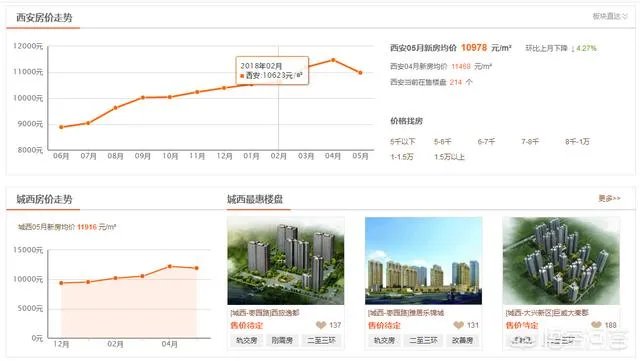This screenshot has width=640, height=361.
Task: Click the 02月 point on 城西 chart
Action: coord(116,278)
